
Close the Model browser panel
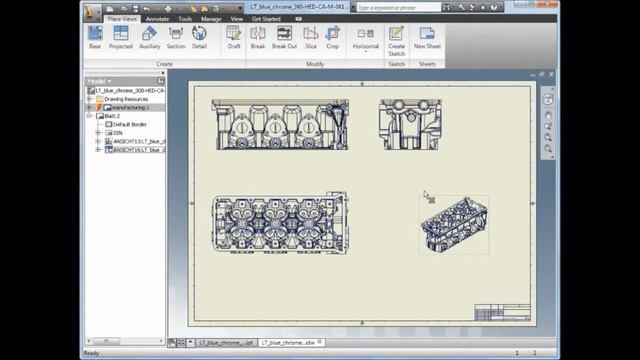pos(163,73)
